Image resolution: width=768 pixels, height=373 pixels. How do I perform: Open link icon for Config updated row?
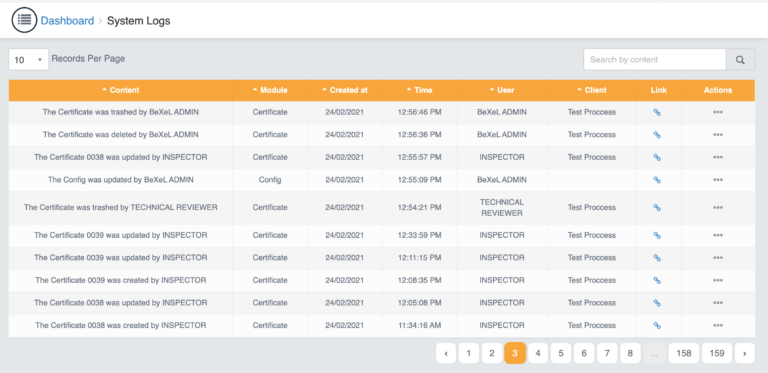pyautogui.click(x=657, y=180)
